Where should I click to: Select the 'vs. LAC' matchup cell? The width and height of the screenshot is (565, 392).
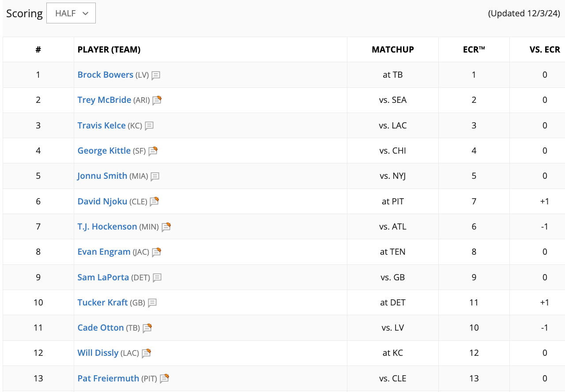click(393, 125)
